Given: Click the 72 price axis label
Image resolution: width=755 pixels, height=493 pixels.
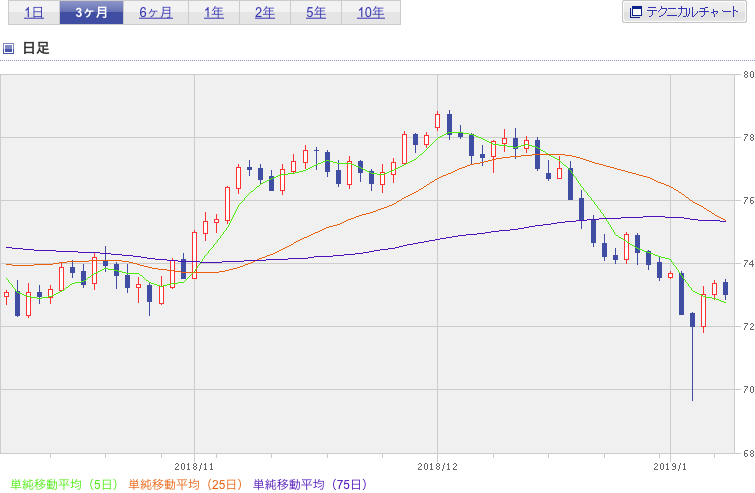Looking at the screenshot, I should 749,326.
